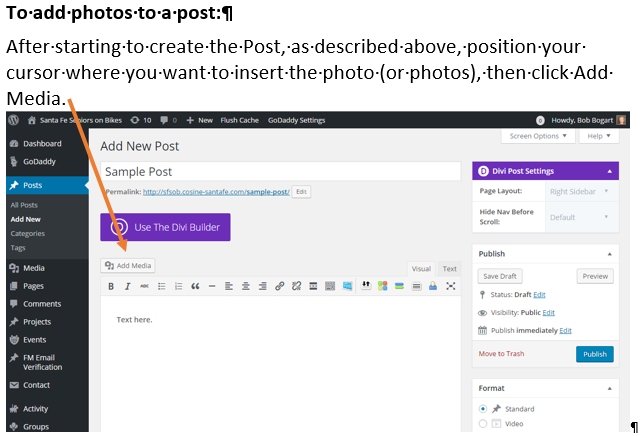Image resolution: width=643 pixels, height=436 pixels.
Task: Expand the Help panel
Action: (599, 136)
